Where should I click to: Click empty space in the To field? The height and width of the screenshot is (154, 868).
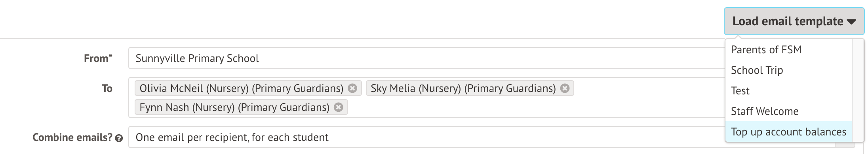pyautogui.click(x=535, y=107)
